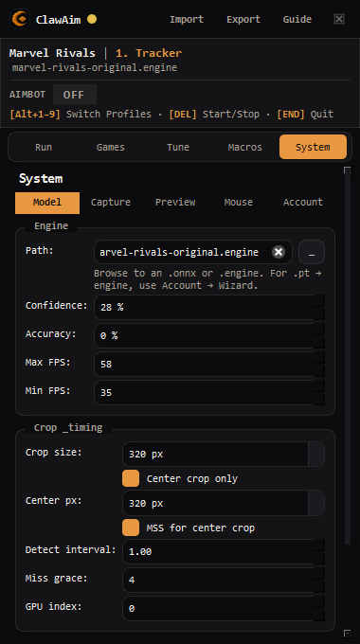Decrease Max FPS with the down spinner
360x644 pixels.
pyautogui.click(x=319, y=370)
